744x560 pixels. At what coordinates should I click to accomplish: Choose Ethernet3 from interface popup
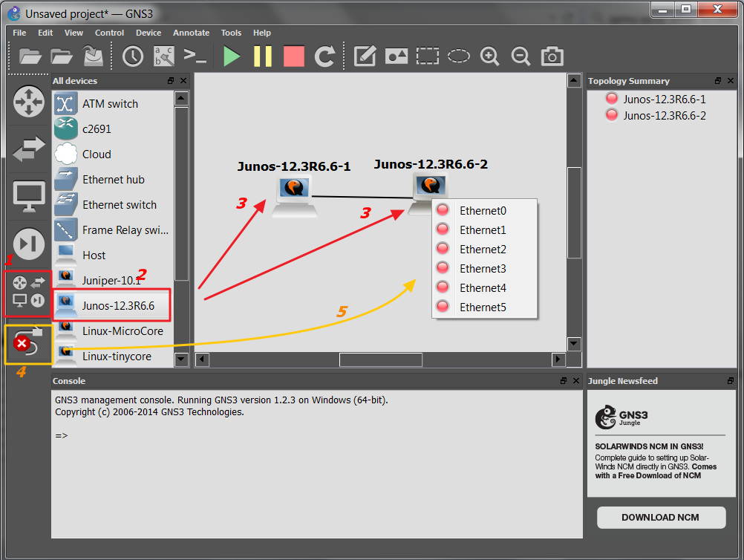pyautogui.click(x=484, y=269)
